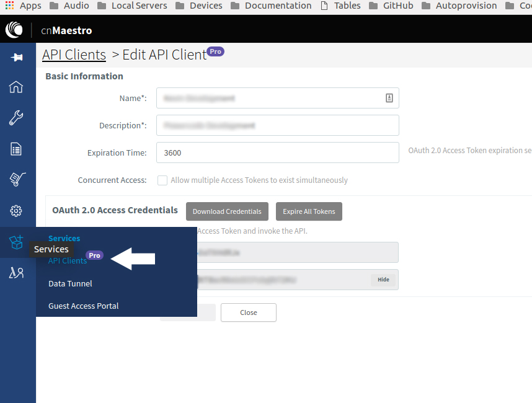
Task: Select Guest Access Portal menu item
Action: 84,306
